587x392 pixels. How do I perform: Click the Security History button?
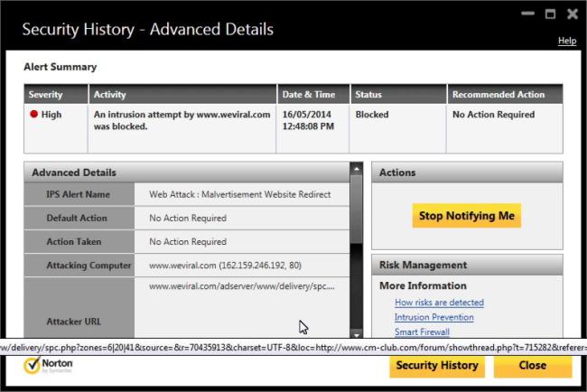pyautogui.click(x=437, y=366)
